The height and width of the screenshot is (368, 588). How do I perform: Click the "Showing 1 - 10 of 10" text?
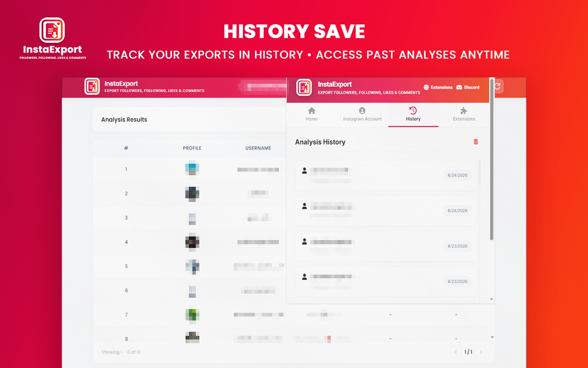[x=121, y=352]
